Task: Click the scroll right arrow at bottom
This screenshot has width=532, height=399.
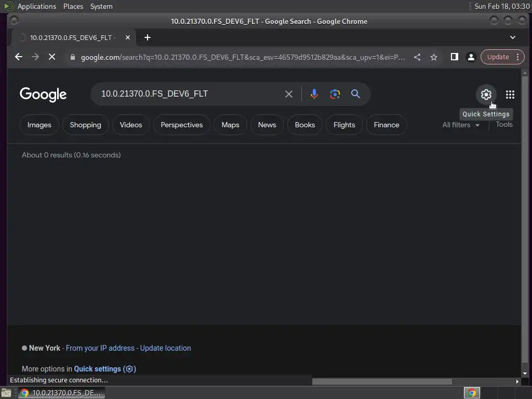Action: pyautogui.click(x=517, y=381)
